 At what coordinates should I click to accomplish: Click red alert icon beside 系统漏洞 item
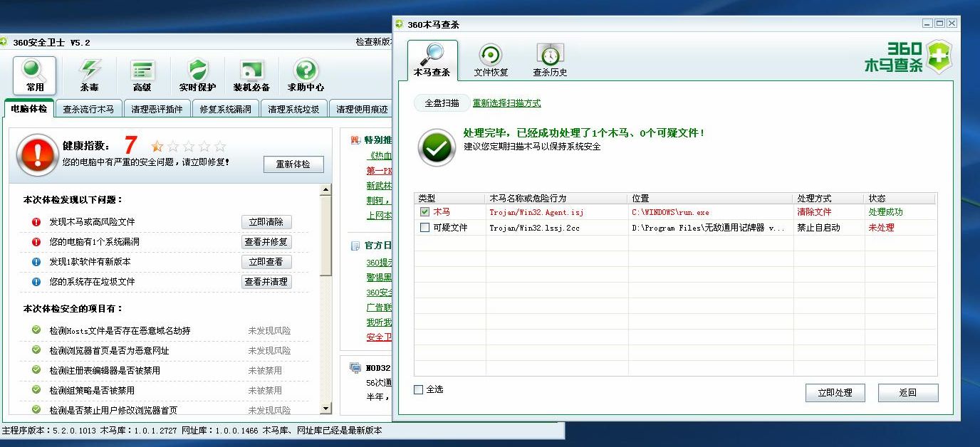(x=36, y=242)
